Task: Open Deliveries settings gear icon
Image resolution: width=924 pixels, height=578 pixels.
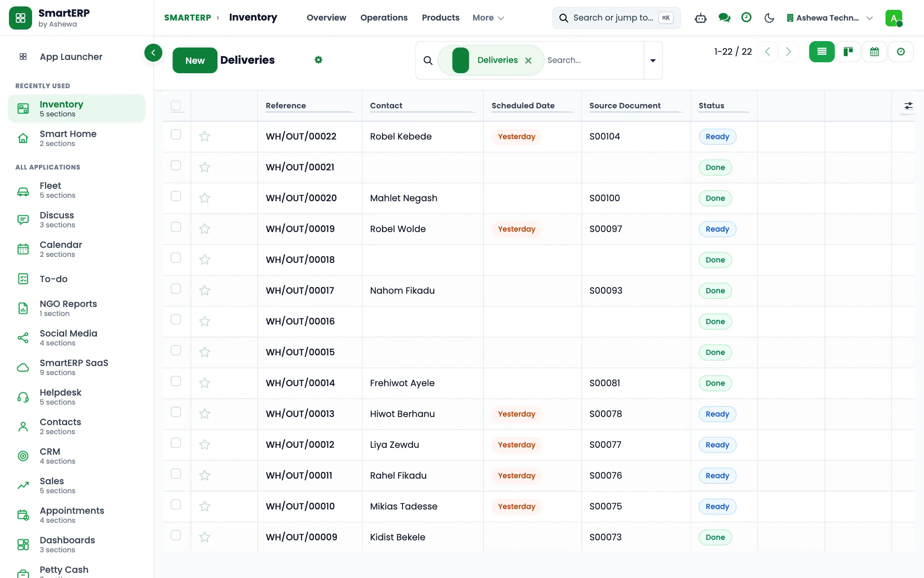Action: click(x=318, y=60)
